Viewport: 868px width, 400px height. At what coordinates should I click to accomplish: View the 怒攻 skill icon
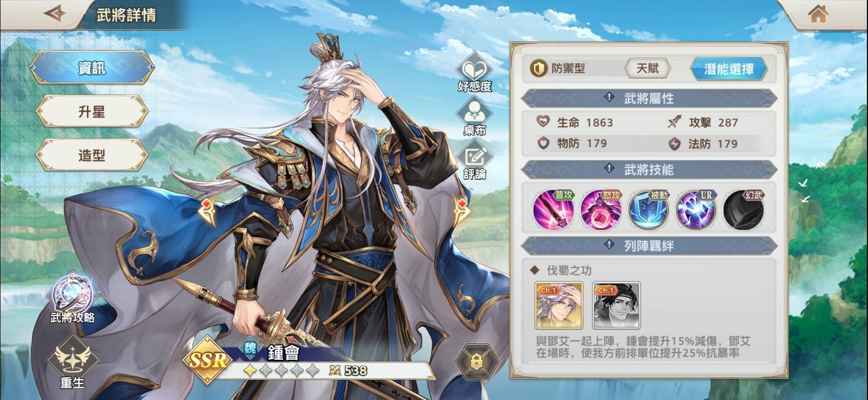click(601, 210)
